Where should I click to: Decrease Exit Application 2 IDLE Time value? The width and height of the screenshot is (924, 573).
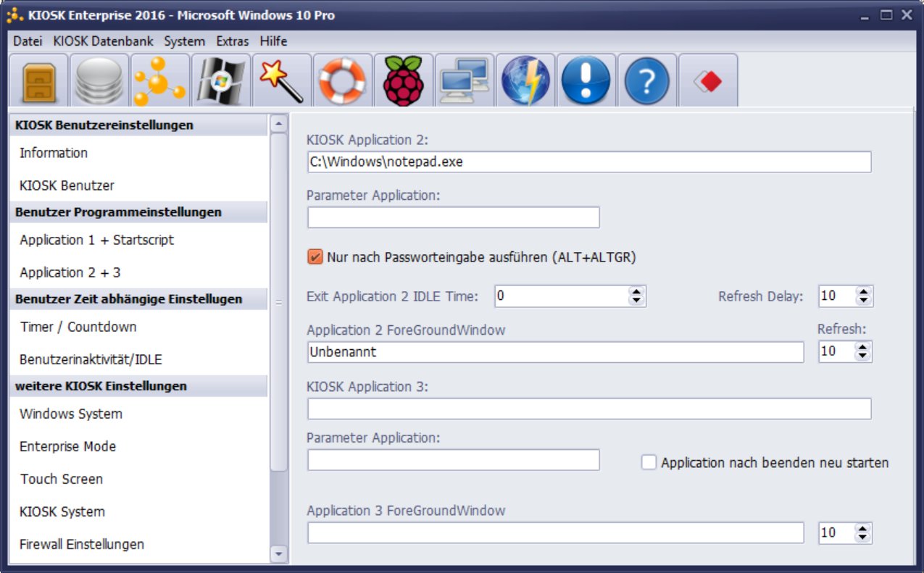(636, 300)
